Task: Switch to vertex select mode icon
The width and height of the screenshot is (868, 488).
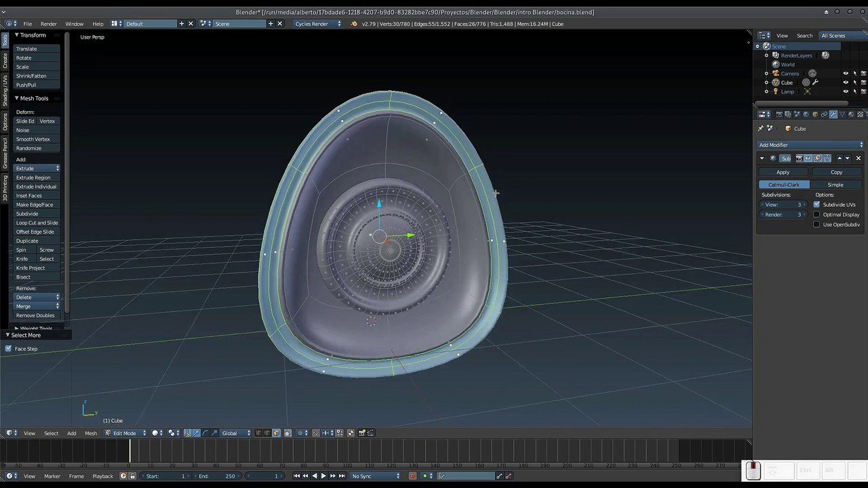Action: pyautogui.click(x=258, y=433)
